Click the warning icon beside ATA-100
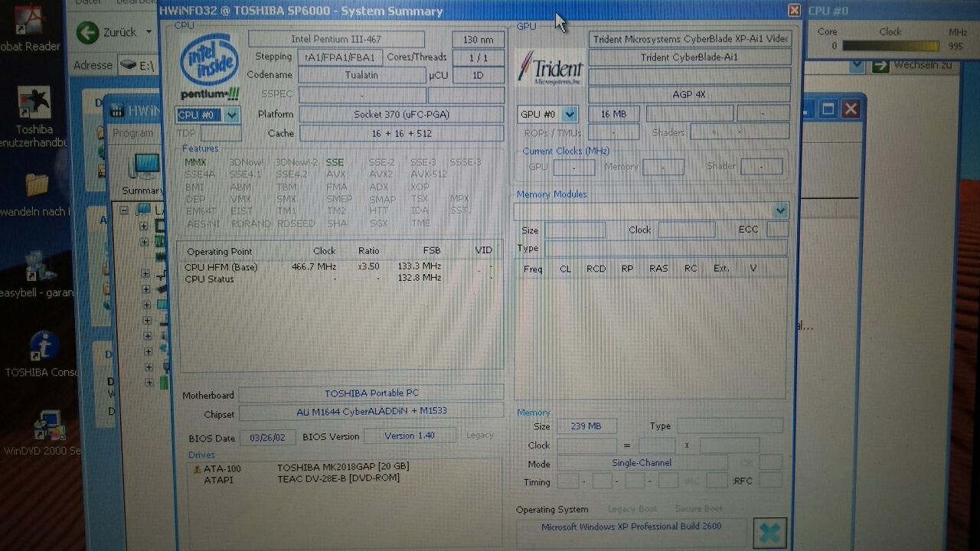This screenshot has height=551, width=980. [197, 469]
